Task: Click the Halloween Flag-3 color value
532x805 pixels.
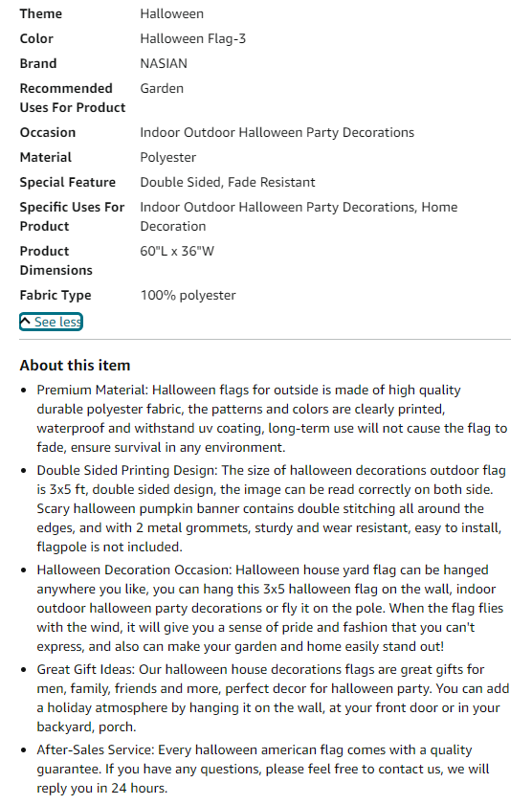Action: pos(193,38)
